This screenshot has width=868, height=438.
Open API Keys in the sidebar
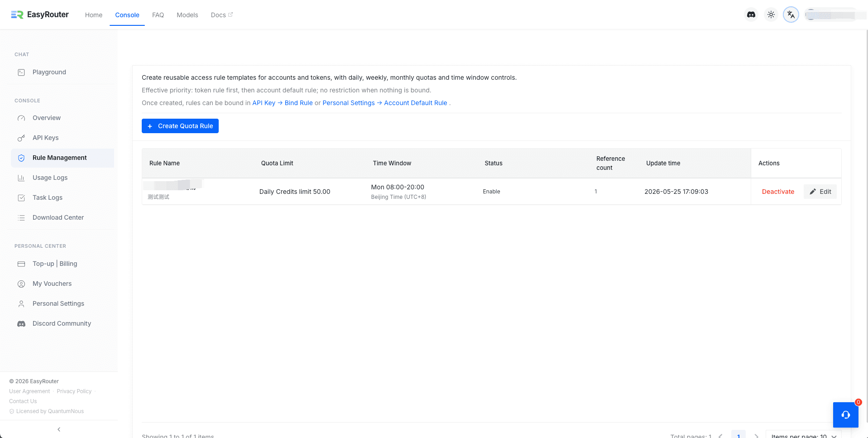(62, 138)
